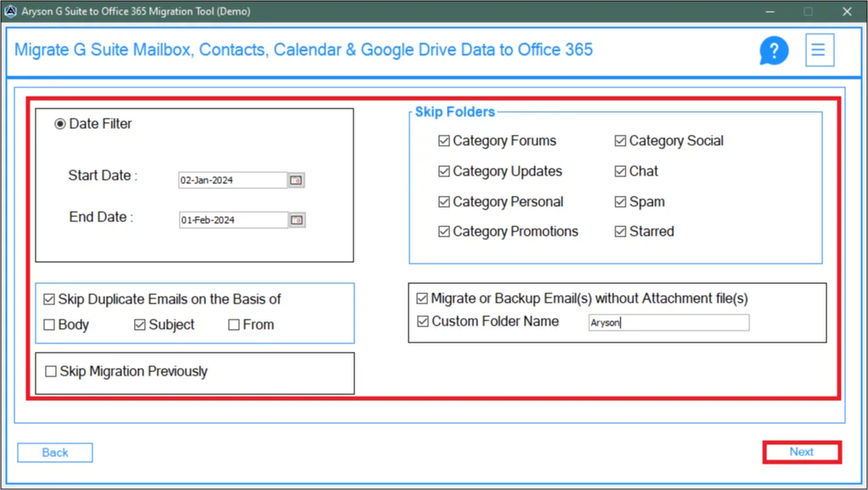
Task: Go to the Next step
Action: pyautogui.click(x=802, y=452)
